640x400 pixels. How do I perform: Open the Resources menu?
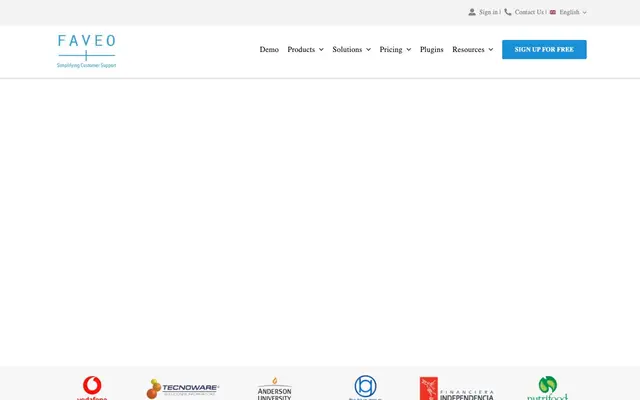point(468,49)
